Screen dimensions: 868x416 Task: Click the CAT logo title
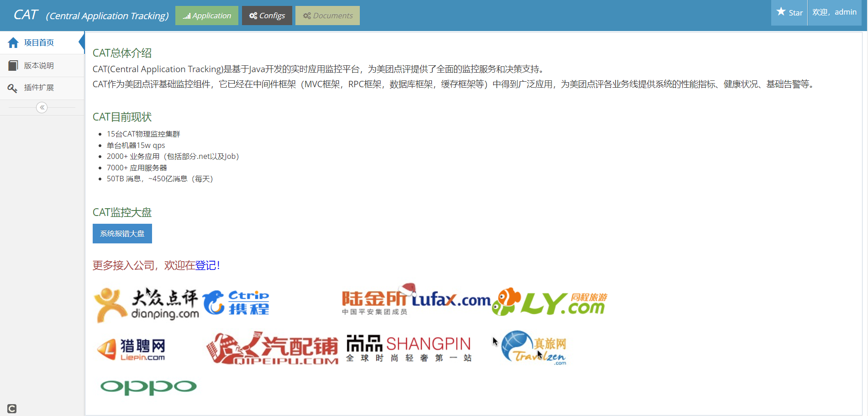click(x=91, y=15)
